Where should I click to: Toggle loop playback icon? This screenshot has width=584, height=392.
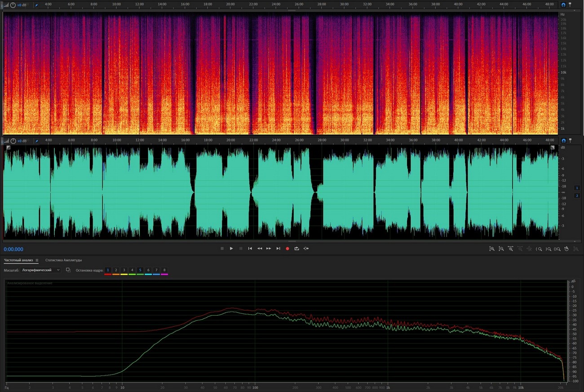(x=296, y=248)
